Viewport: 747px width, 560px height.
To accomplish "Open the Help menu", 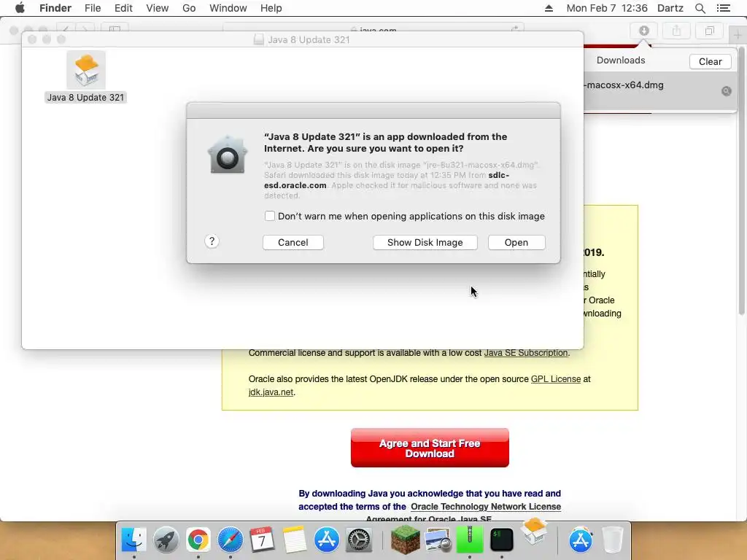I will pyautogui.click(x=271, y=8).
